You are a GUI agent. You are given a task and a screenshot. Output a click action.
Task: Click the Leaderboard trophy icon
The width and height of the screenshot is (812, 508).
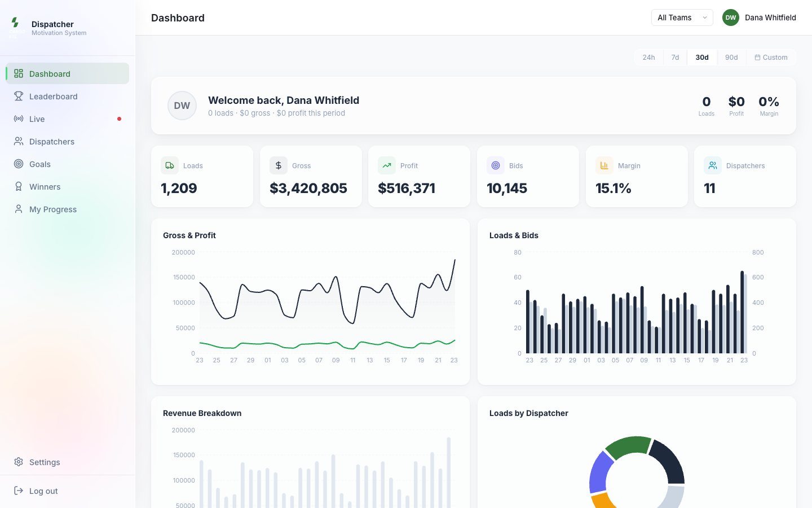(19, 96)
